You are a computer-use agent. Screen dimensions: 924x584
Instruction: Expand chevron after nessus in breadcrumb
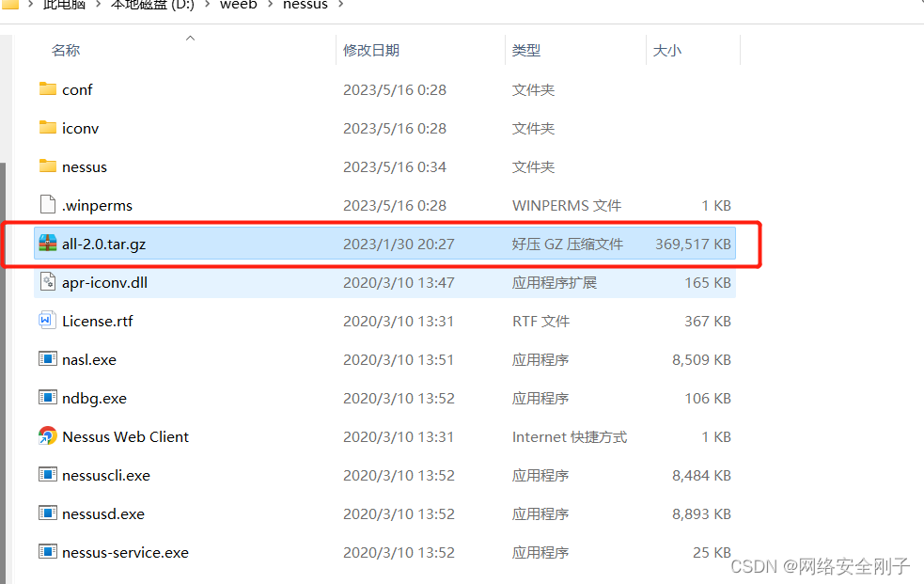tap(340, 5)
